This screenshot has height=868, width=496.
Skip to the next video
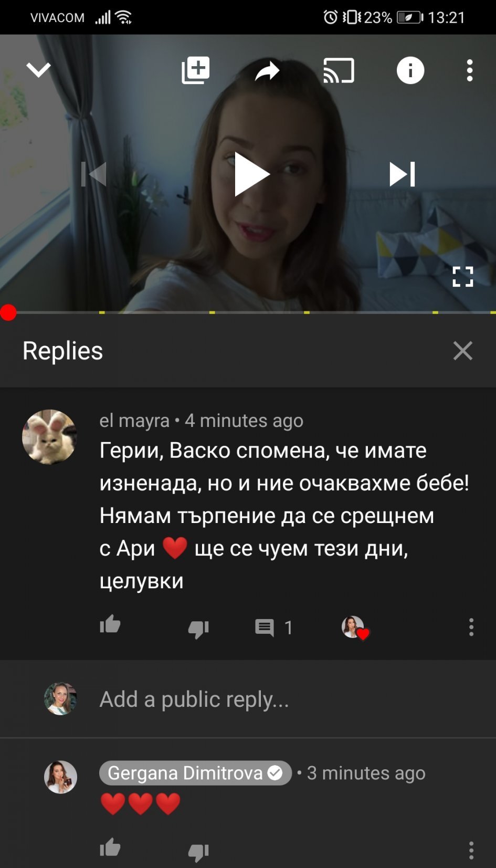pyautogui.click(x=403, y=174)
